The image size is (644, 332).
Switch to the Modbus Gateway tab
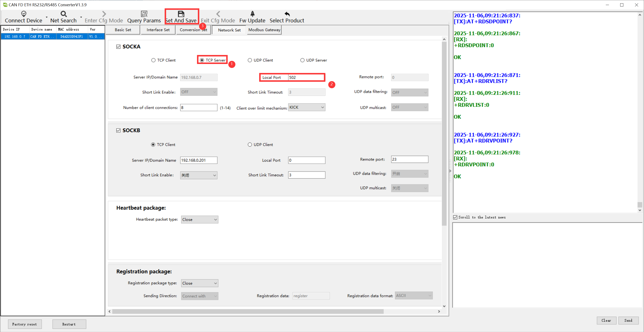pyautogui.click(x=264, y=30)
